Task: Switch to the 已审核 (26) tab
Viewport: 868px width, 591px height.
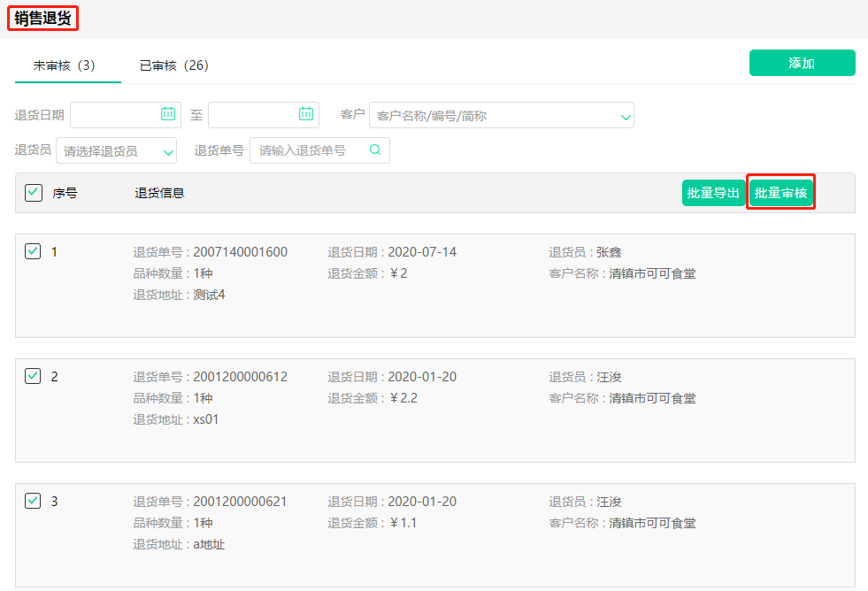Action: [x=173, y=65]
